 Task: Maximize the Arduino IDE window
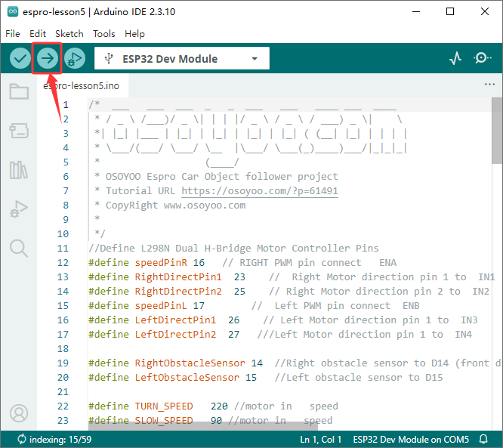450,11
